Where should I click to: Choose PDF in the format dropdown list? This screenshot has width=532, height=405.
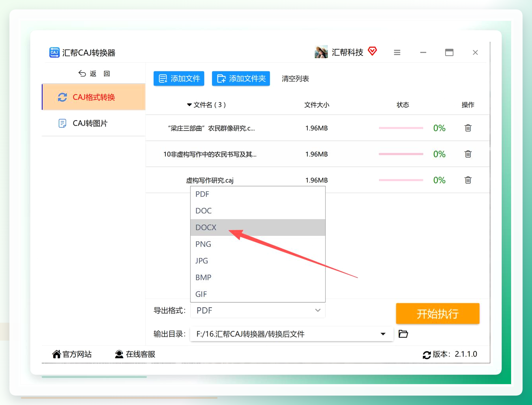(258, 194)
